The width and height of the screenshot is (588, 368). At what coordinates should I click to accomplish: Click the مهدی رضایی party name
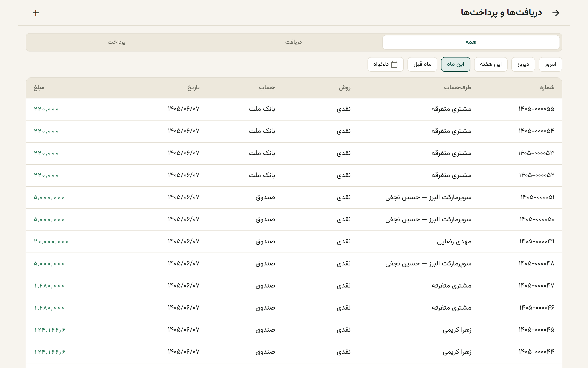pyautogui.click(x=454, y=242)
